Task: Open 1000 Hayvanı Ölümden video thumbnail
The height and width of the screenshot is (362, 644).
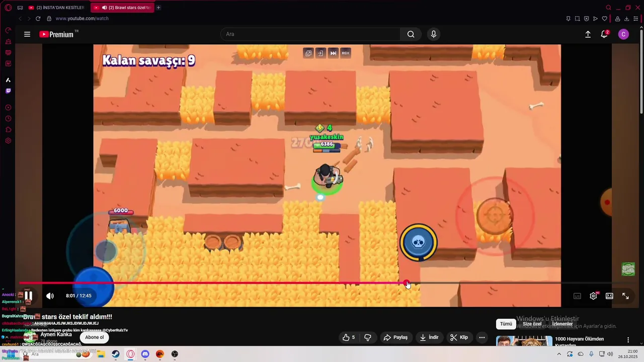Action: click(523, 341)
